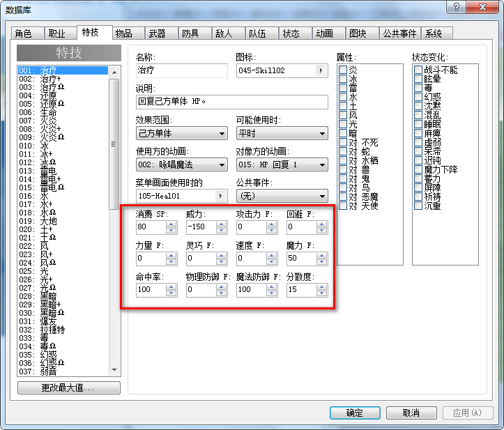Increase the 物理防御 F value
This screenshot has height=430, width=504.
(222, 287)
